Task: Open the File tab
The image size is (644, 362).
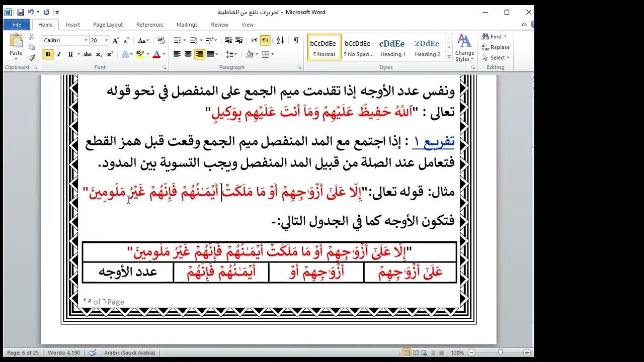Action: (17, 25)
